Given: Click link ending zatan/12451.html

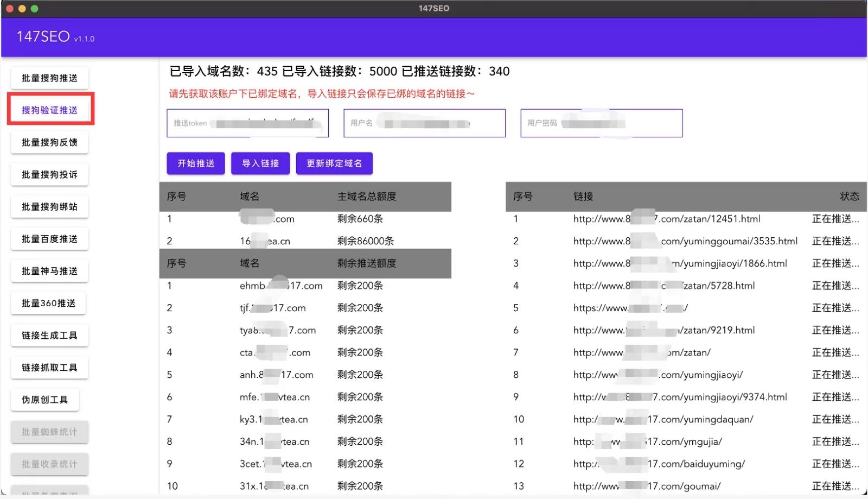Looking at the screenshot, I should 667,219.
